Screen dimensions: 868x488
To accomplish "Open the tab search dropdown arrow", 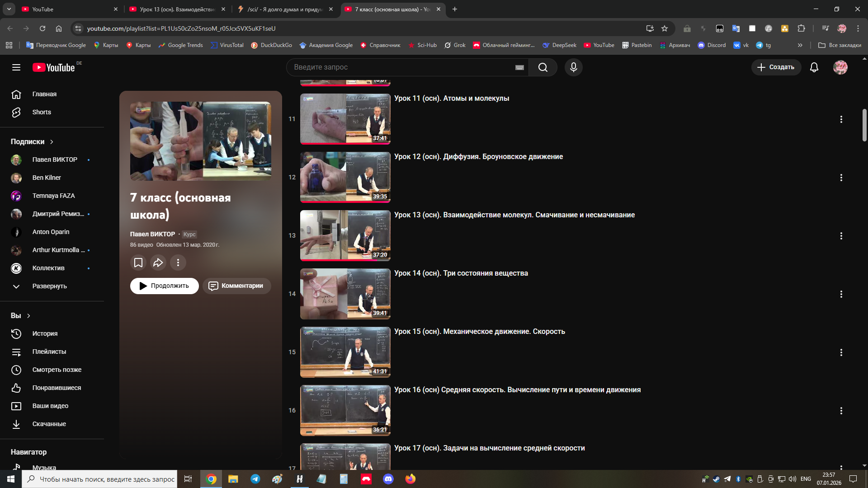I will pyautogui.click(x=9, y=9).
